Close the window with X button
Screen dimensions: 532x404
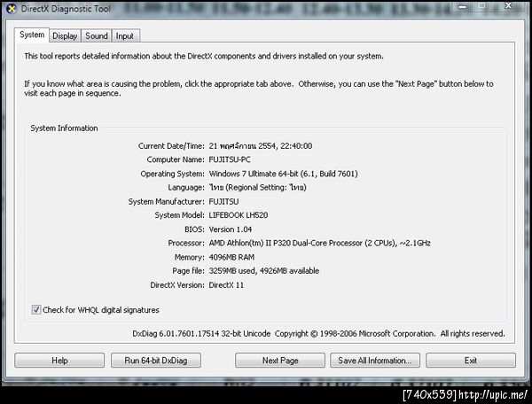[x=508, y=6]
